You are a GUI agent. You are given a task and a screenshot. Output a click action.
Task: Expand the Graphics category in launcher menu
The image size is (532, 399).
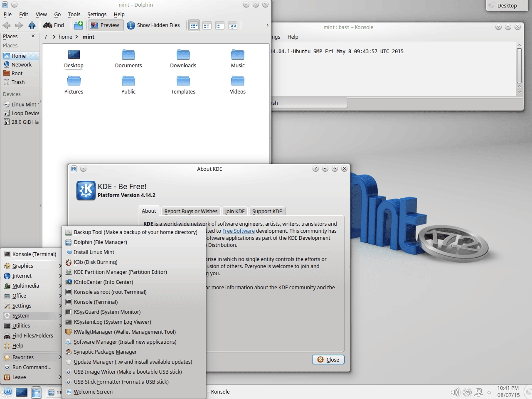[32, 266]
